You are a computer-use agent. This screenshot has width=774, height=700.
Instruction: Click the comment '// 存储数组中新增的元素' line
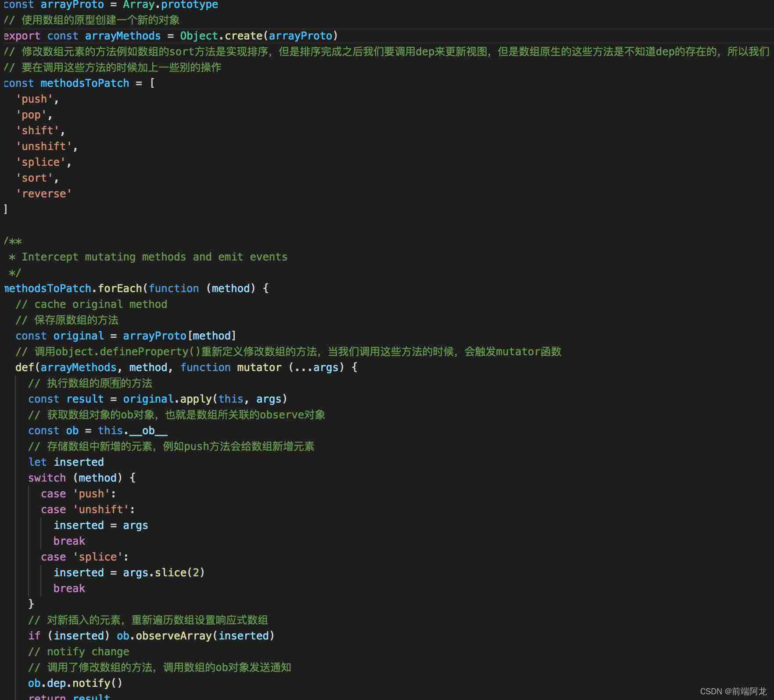tap(172, 446)
